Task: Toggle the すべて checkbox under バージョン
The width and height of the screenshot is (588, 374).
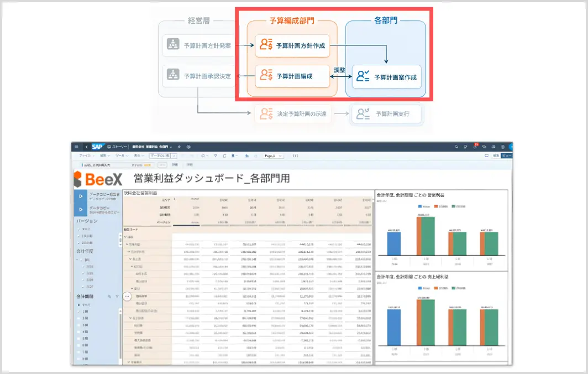Action: pyautogui.click(x=78, y=229)
